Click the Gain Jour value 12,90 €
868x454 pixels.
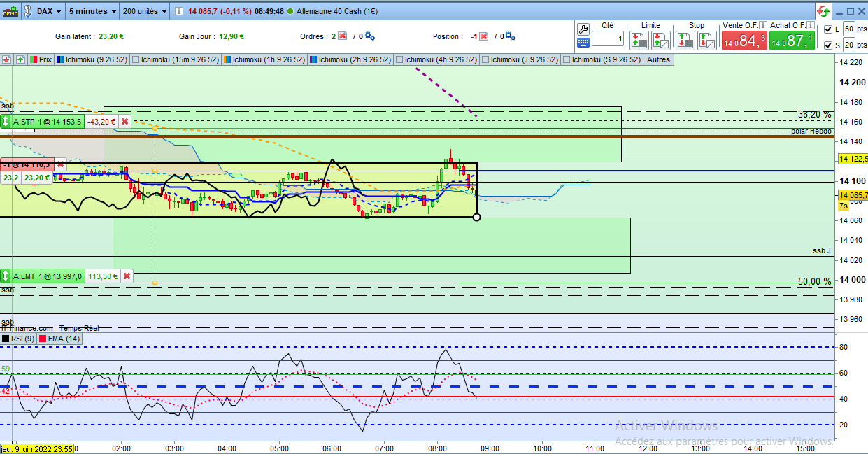pos(231,36)
